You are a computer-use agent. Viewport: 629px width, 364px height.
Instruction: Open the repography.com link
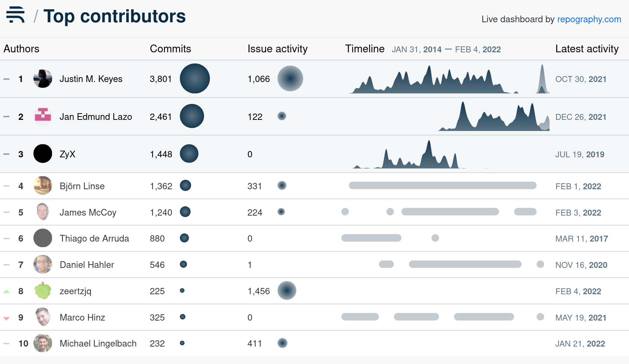(x=589, y=19)
